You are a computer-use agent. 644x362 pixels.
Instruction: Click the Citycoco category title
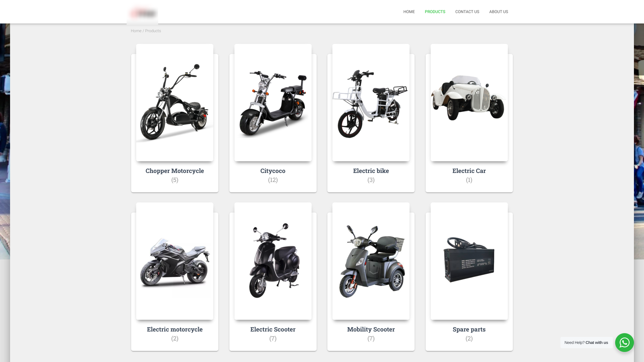click(273, 171)
